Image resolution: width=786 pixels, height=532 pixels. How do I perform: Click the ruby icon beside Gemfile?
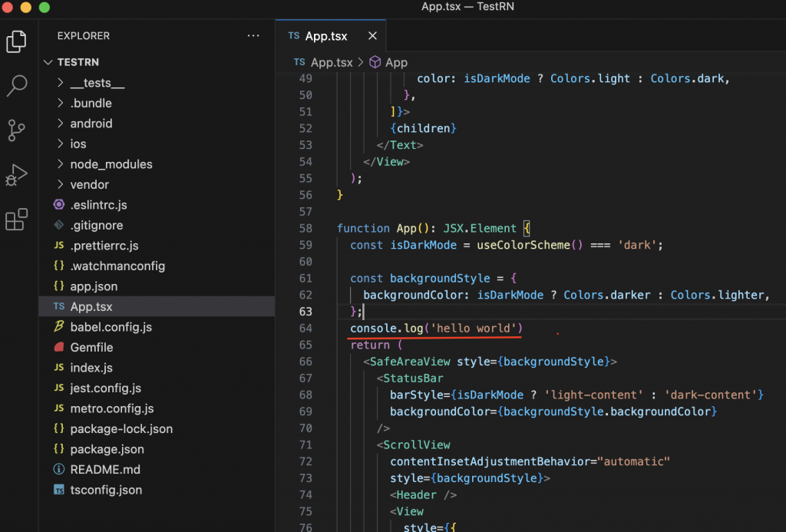[x=58, y=347]
